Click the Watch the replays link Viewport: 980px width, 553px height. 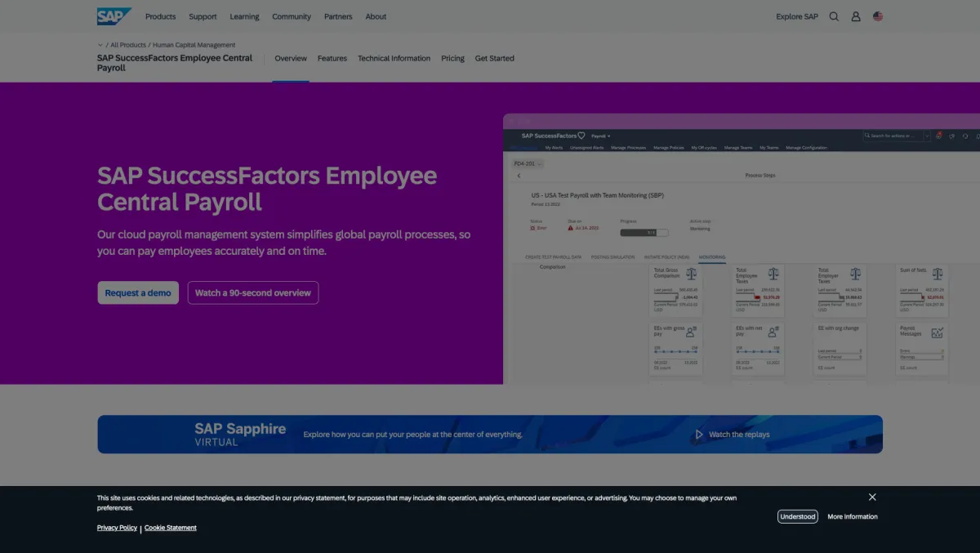[739, 435]
